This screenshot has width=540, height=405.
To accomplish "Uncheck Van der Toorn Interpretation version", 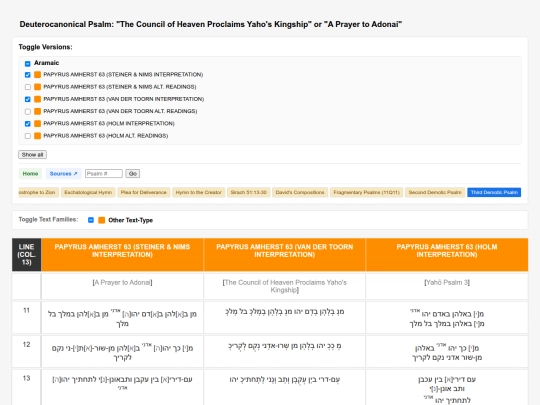I will point(28,99).
